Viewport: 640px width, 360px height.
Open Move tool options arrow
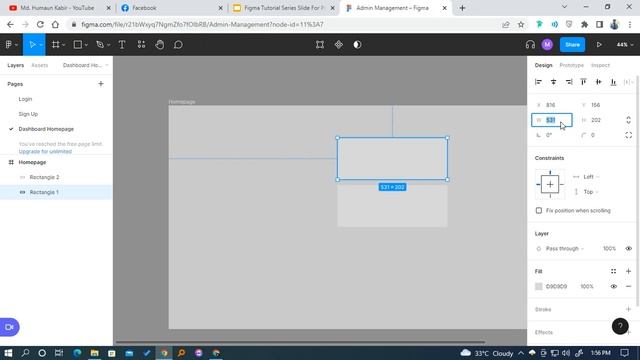[41, 45]
